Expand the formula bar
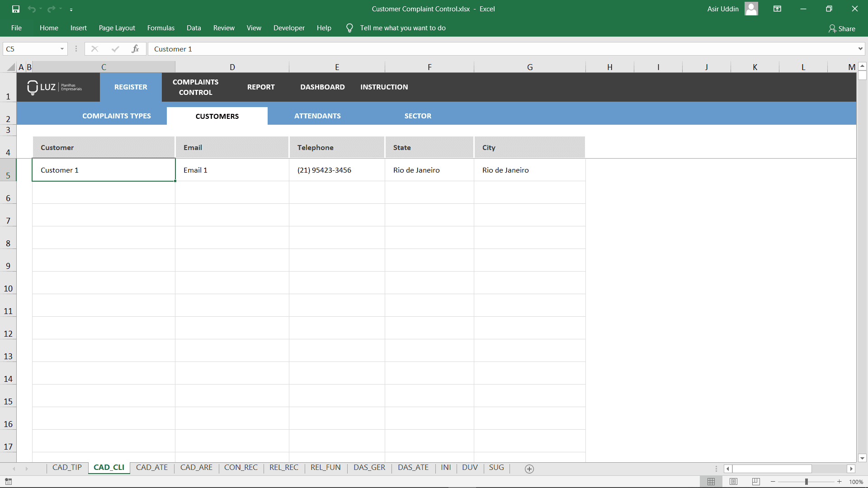Image resolution: width=868 pixels, height=488 pixels. pos(860,48)
